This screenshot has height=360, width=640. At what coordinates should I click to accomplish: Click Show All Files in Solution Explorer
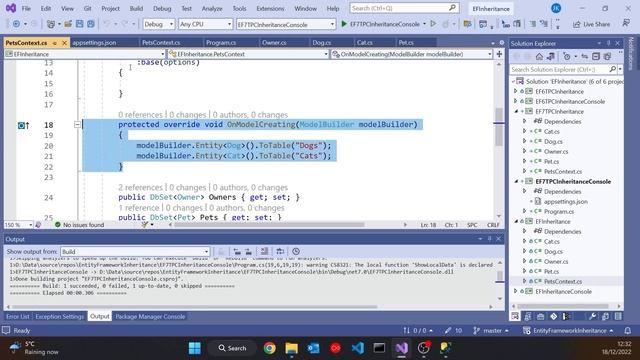coord(607,56)
